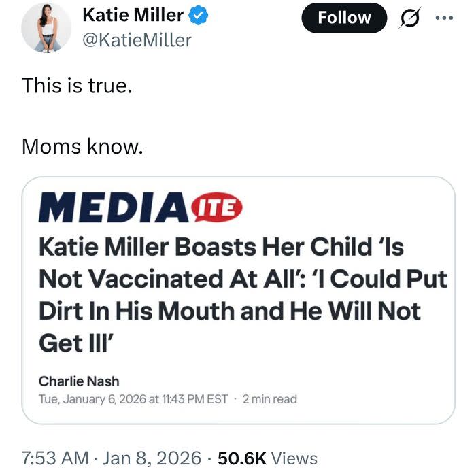Open the Katie Miller display name link
The width and height of the screenshot is (476, 476).
132,15
